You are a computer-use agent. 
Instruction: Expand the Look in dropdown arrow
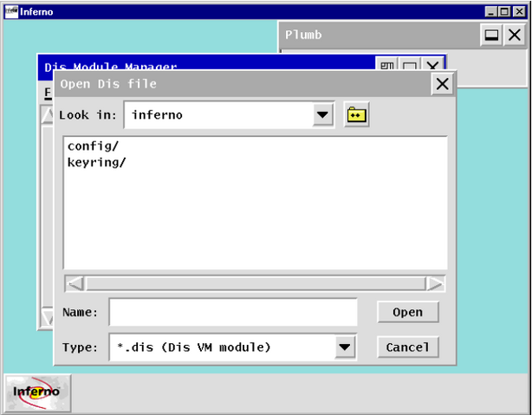(322, 114)
